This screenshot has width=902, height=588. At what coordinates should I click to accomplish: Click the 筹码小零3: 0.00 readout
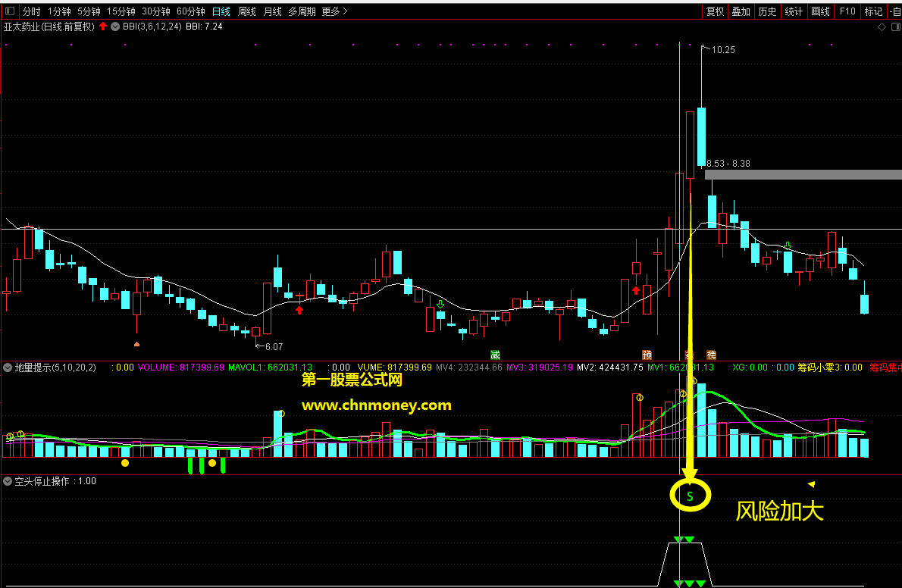click(829, 367)
